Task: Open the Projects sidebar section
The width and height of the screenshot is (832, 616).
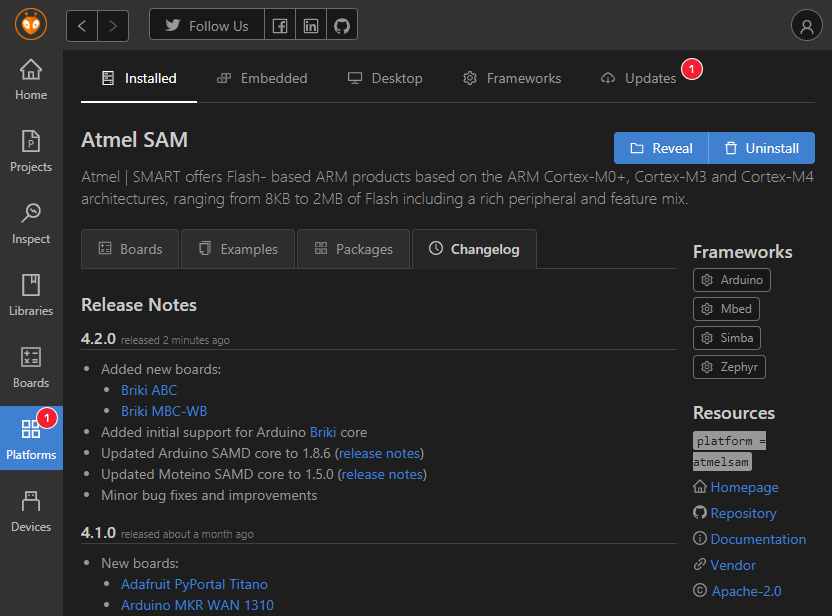Action: pyautogui.click(x=30, y=150)
